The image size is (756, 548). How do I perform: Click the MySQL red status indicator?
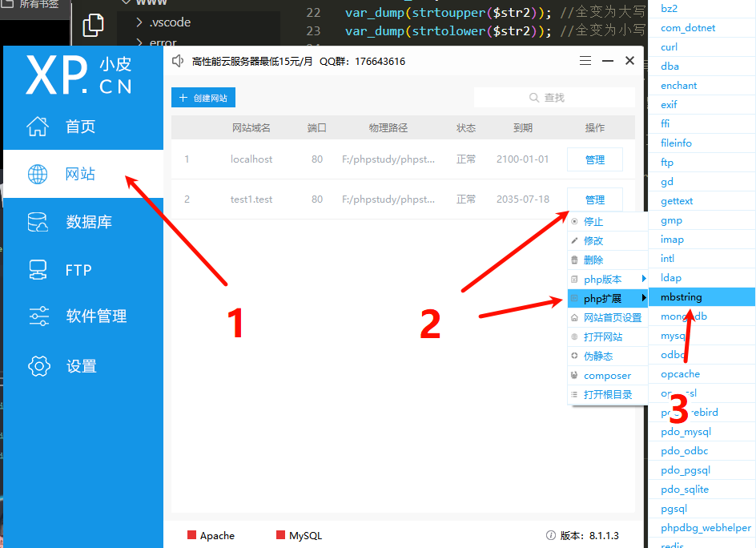pos(280,535)
